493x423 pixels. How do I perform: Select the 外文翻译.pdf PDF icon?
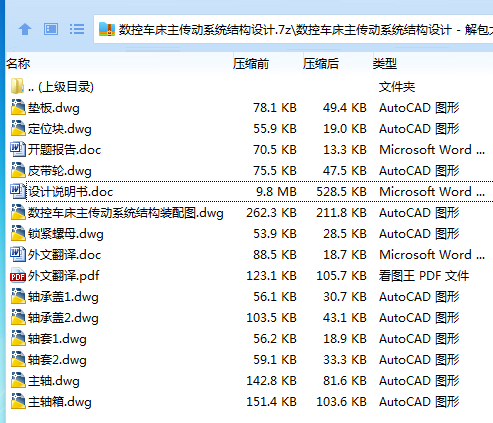coord(18,276)
